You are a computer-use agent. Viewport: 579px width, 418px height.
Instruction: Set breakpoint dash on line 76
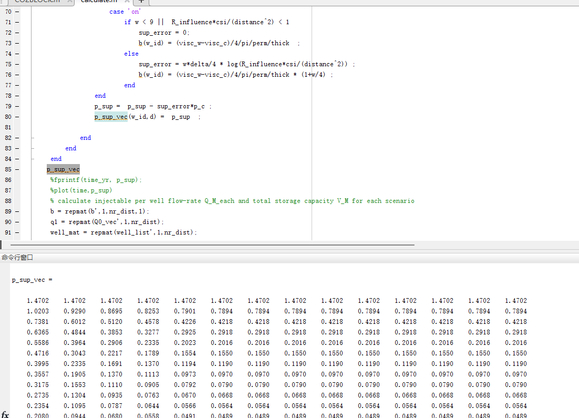[x=17, y=75]
